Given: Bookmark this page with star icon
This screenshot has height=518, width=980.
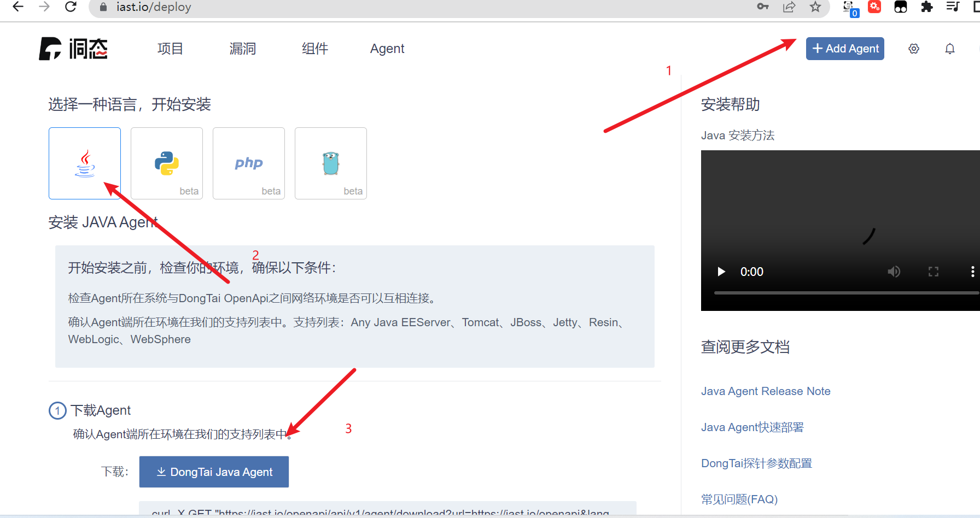Looking at the screenshot, I should point(815,7).
